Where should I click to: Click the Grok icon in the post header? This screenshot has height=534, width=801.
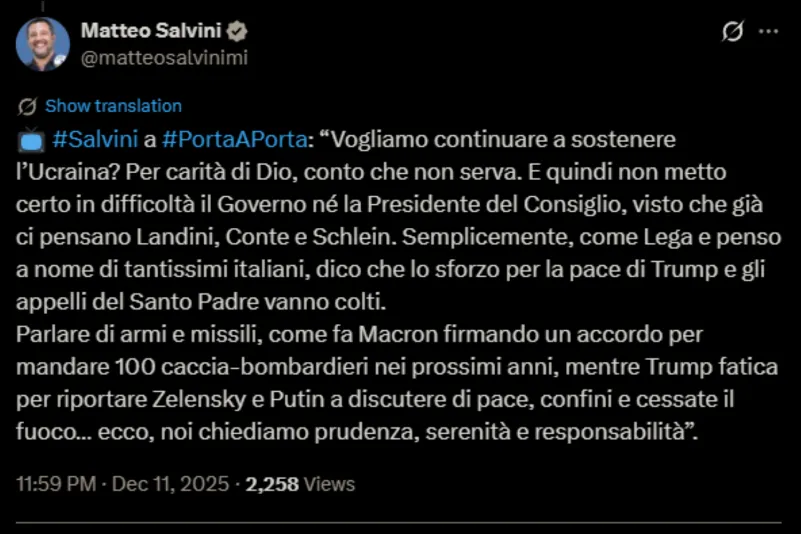point(732,32)
